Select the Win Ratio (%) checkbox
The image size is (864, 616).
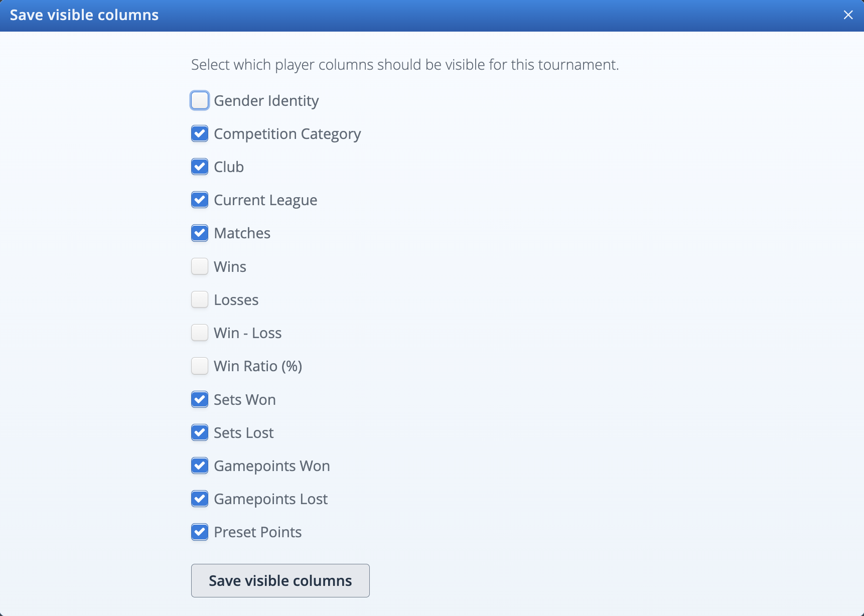tap(200, 366)
